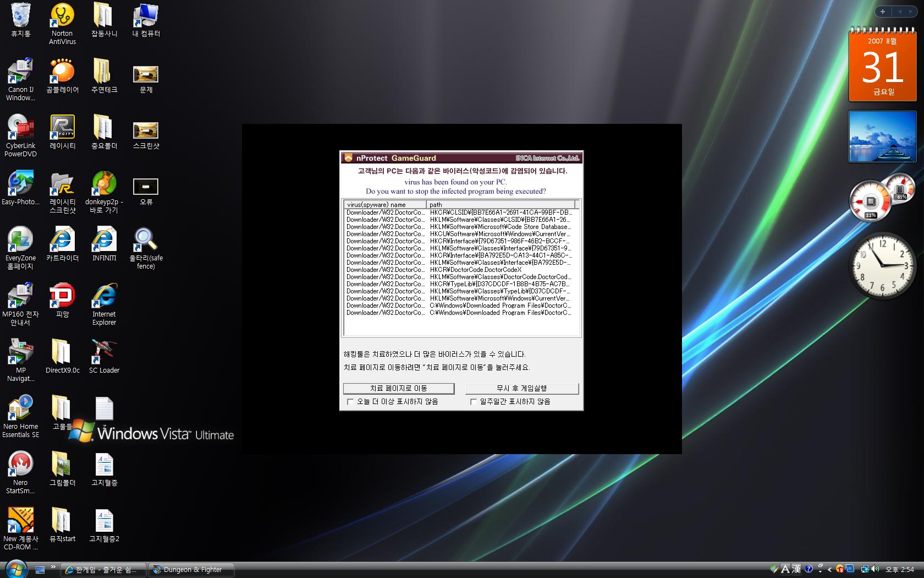Open the Recycle Bin (휴지통) icon

[20, 20]
